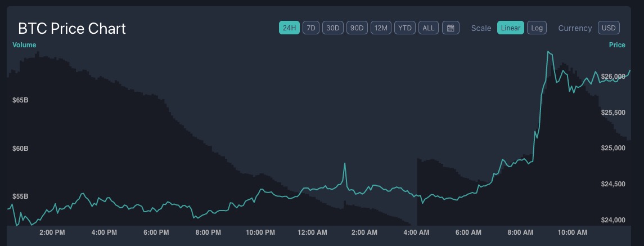Click the Volume axis label

tap(24, 45)
